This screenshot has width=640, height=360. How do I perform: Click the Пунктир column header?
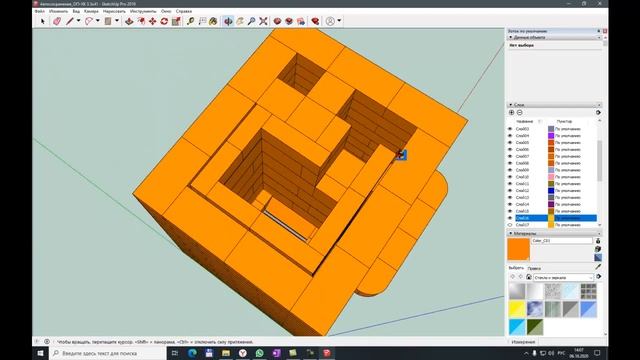[564, 122]
